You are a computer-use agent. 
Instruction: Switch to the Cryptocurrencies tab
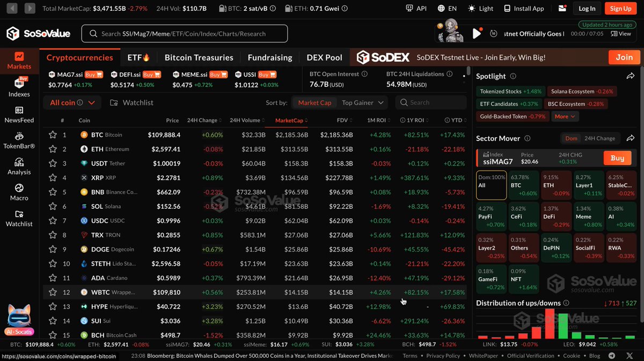coord(80,57)
